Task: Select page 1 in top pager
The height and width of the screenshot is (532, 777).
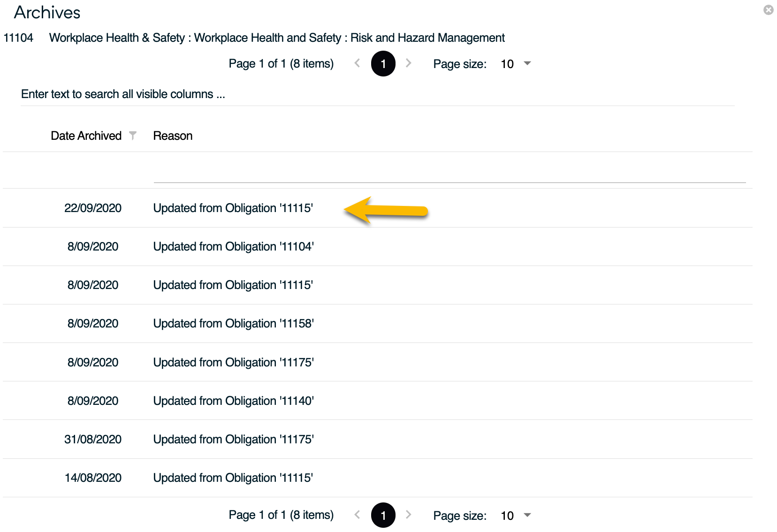Action: 383,64
